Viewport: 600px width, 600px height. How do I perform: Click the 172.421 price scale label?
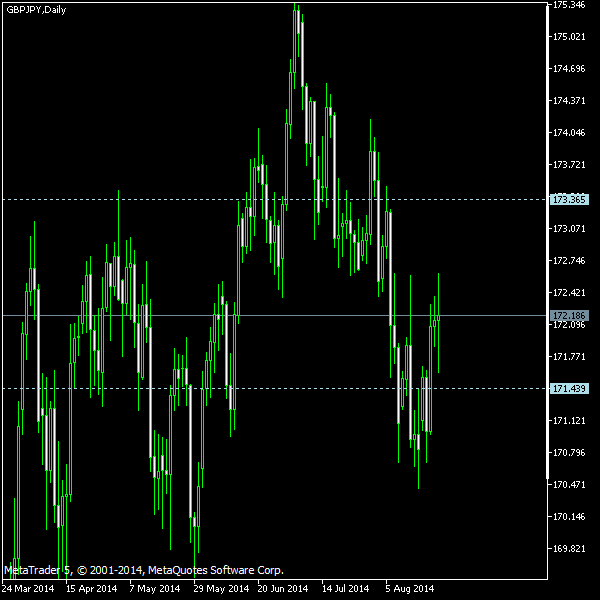tap(569, 293)
